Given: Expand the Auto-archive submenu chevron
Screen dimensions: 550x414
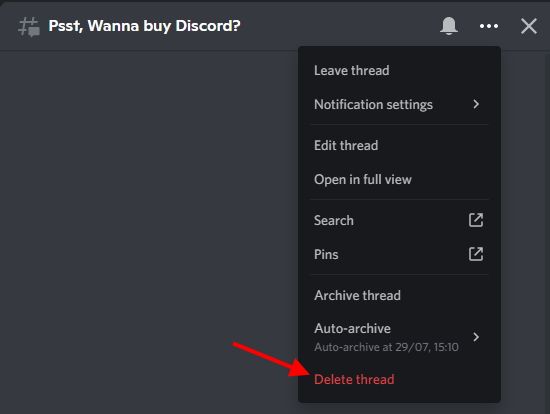Looking at the screenshot, I should tap(476, 337).
